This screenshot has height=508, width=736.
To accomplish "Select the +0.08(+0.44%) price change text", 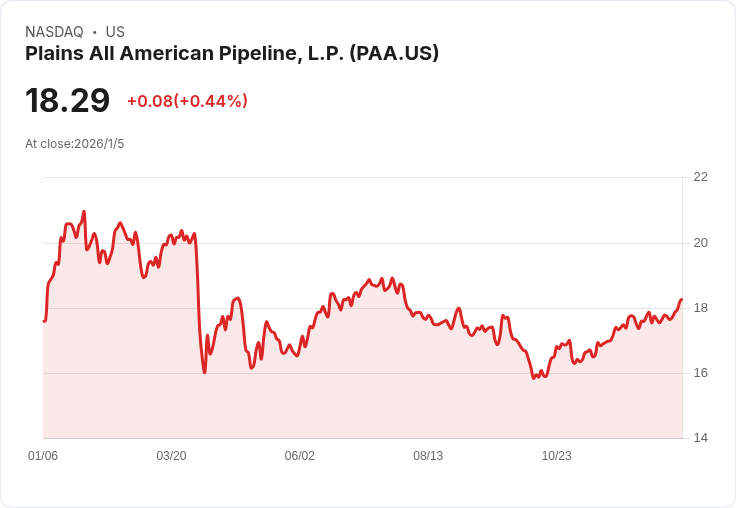I will 187,101.
